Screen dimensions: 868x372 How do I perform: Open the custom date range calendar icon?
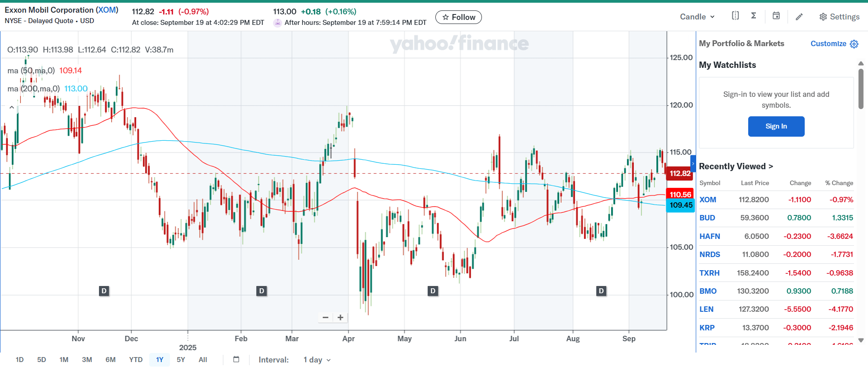(x=236, y=359)
